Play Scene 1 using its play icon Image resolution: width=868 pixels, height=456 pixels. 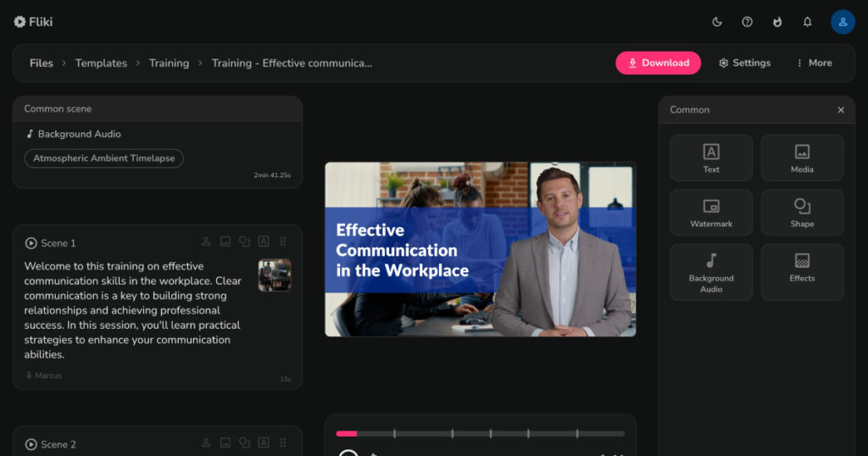click(x=31, y=243)
